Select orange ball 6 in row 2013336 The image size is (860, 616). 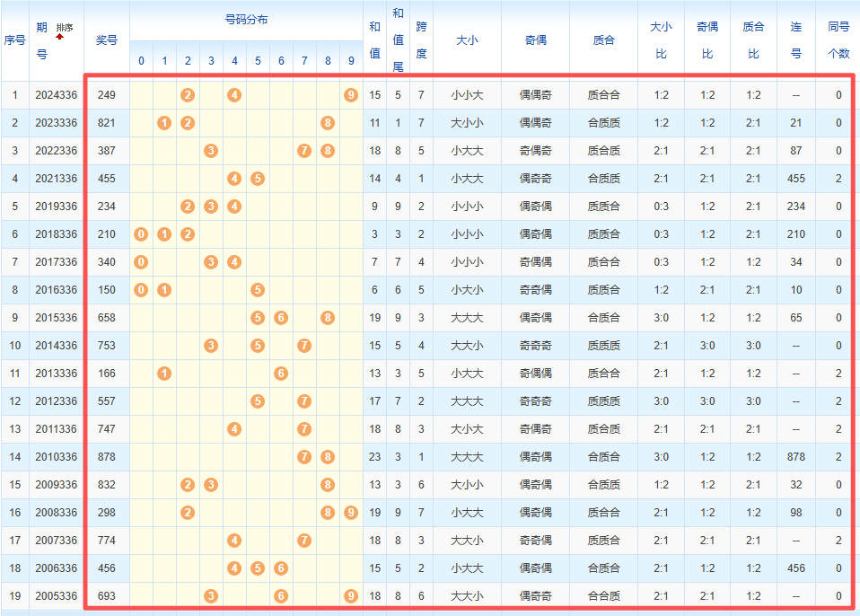click(281, 373)
